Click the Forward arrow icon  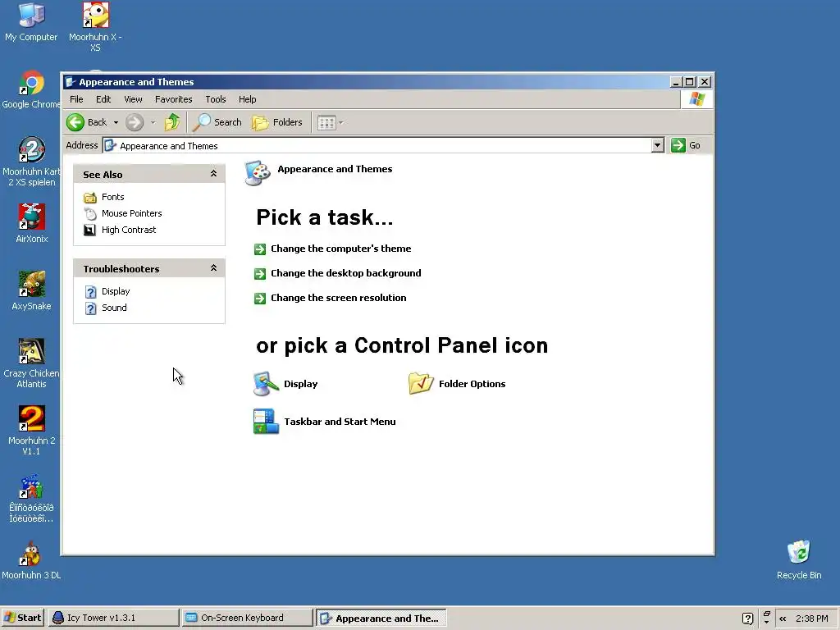pyautogui.click(x=135, y=122)
